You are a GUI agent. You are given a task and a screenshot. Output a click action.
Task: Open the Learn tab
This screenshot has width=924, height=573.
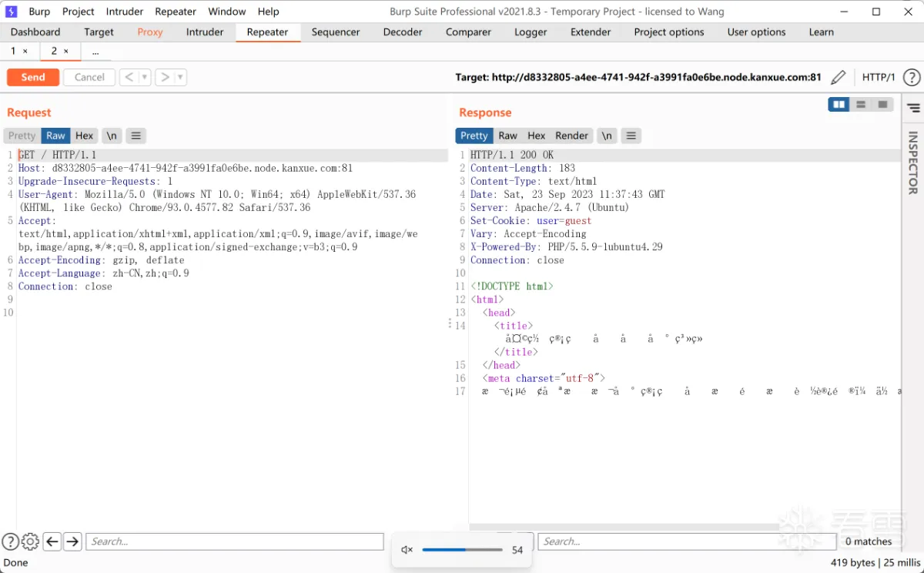point(822,32)
